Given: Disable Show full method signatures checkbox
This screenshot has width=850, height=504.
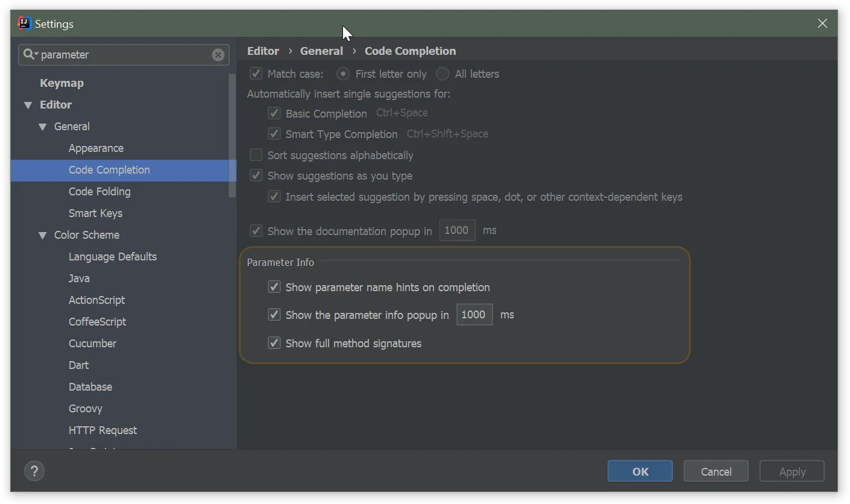Looking at the screenshot, I should [x=274, y=343].
